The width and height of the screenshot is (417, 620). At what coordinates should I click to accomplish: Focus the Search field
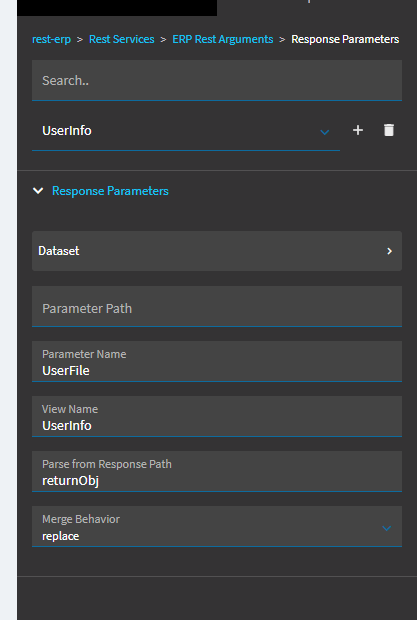click(217, 80)
